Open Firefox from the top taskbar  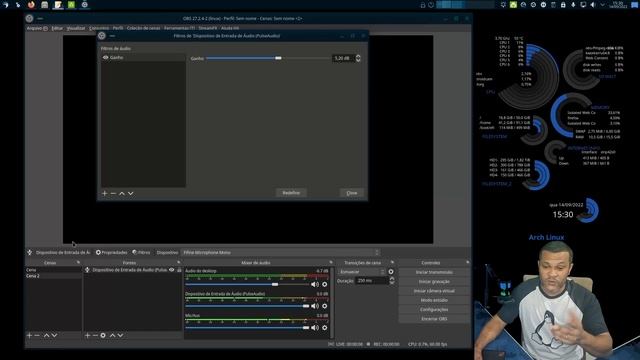point(31,5)
